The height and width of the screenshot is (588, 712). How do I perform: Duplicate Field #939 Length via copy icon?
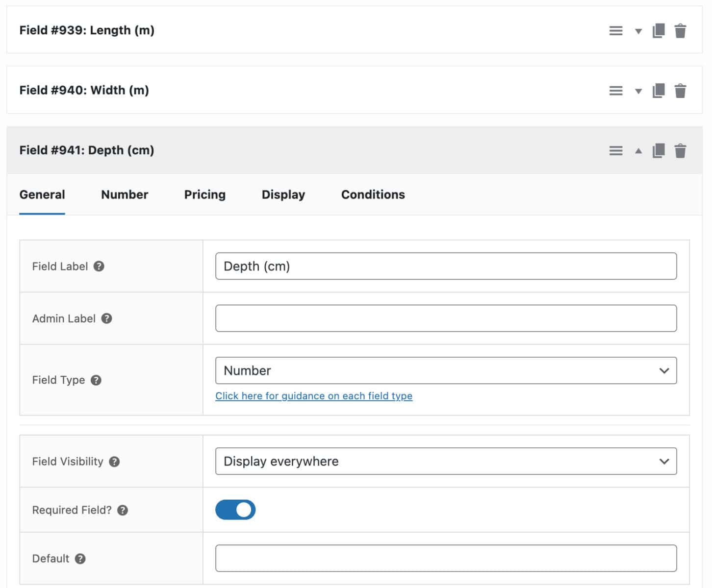pyautogui.click(x=659, y=30)
